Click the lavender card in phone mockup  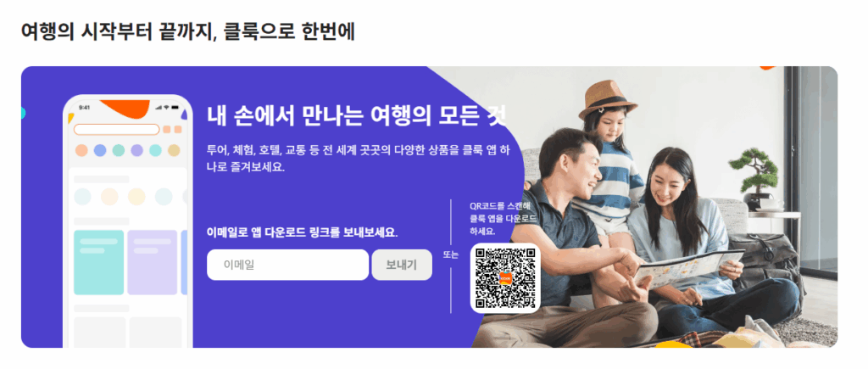153,262
